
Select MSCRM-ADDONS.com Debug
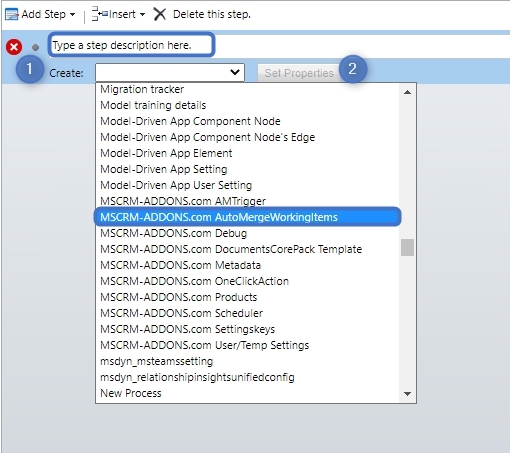pos(247,233)
